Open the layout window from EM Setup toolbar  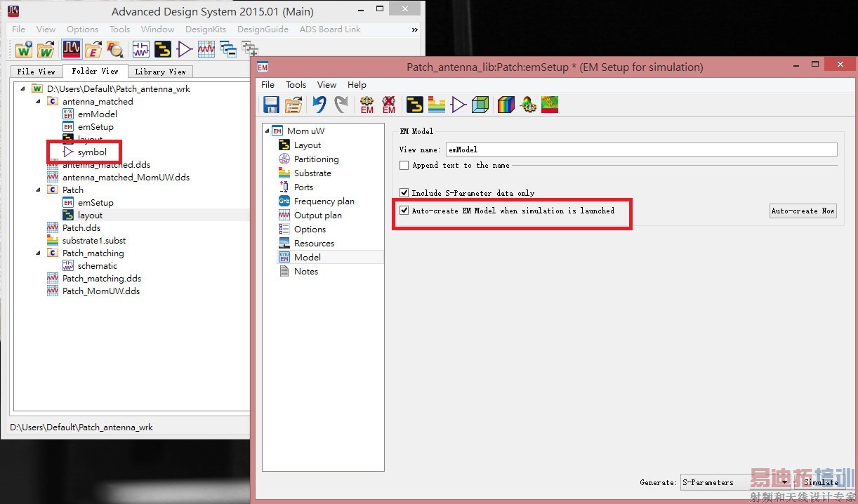(415, 105)
